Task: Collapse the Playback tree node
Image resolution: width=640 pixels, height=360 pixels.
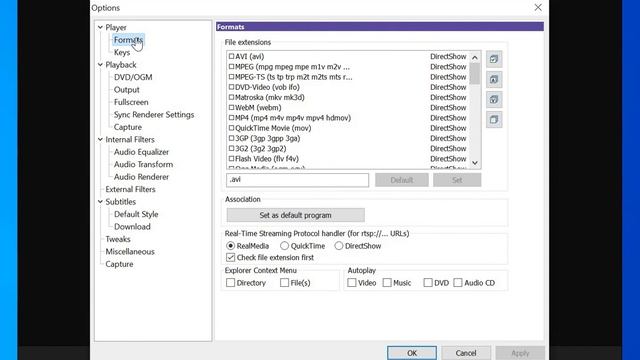Action: (x=100, y=64)
